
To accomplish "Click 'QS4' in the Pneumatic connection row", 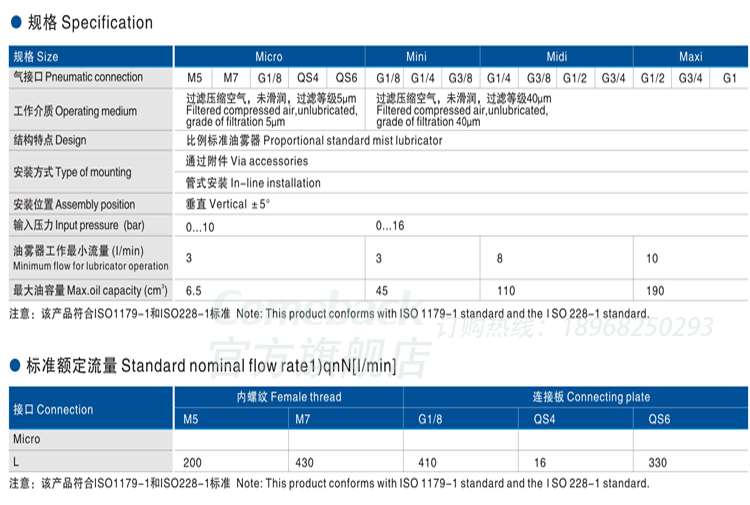I will (x=308, y=77).
